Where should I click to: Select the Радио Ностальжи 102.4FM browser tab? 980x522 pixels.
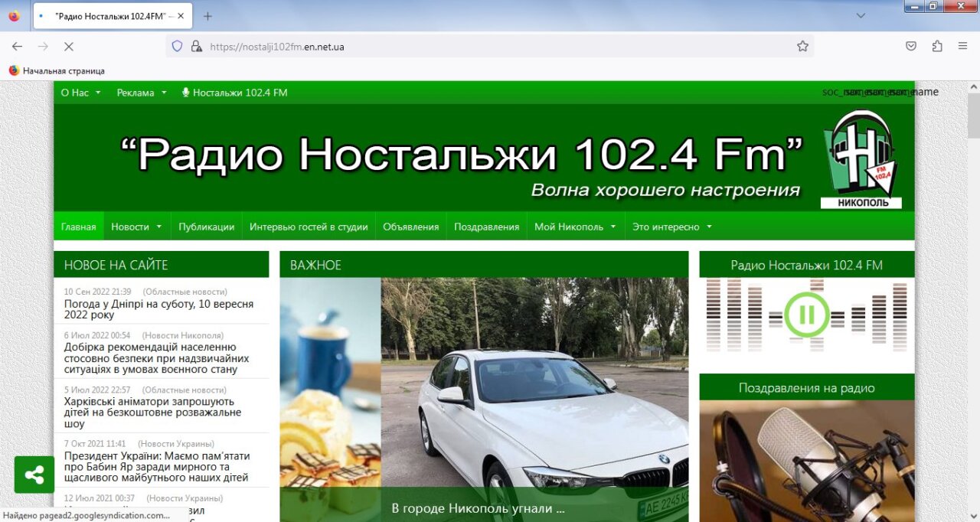(x=113, y=16)
